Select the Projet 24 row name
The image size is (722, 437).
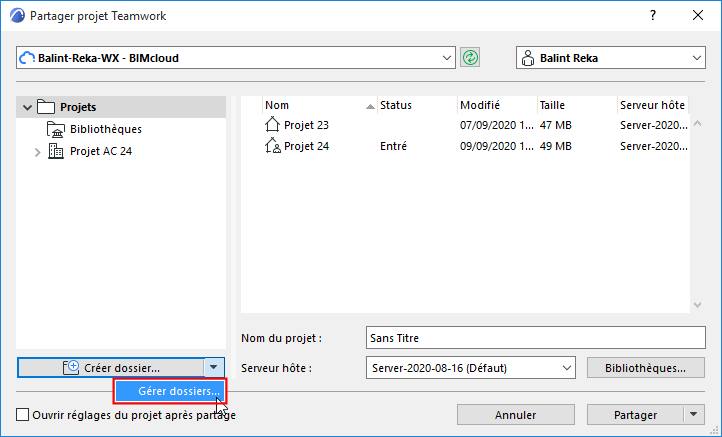click(306, 146)
